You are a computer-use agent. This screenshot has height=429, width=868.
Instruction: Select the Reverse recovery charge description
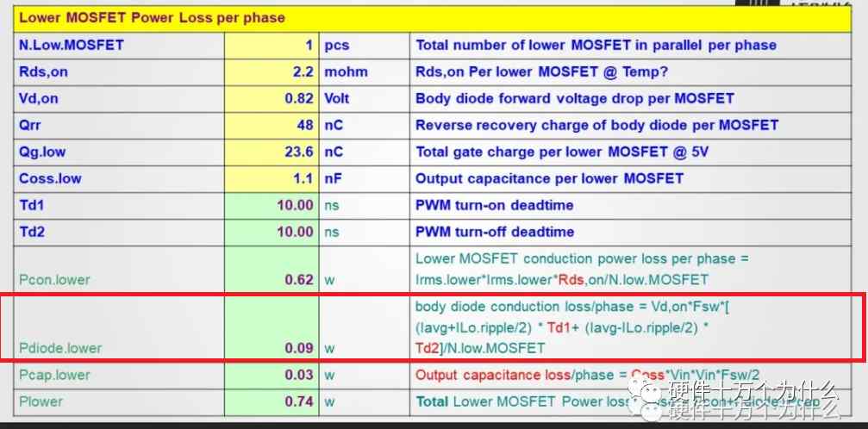[596, 125]
